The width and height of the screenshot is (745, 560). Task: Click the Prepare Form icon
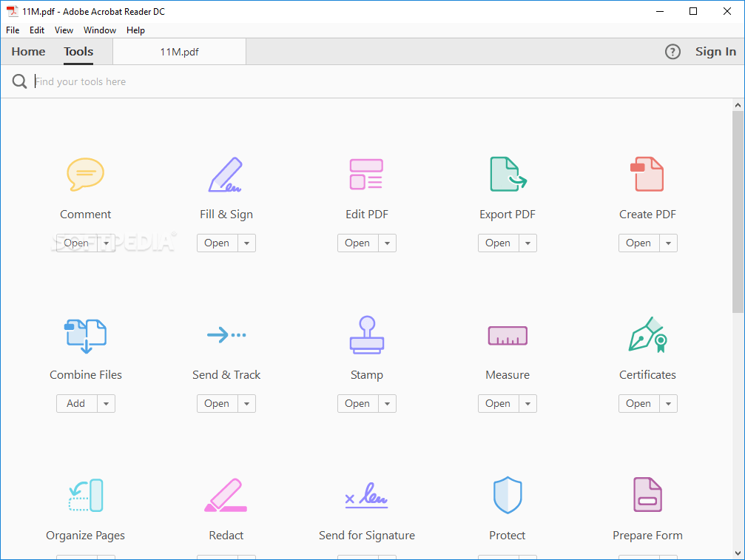tap(647, 495)
